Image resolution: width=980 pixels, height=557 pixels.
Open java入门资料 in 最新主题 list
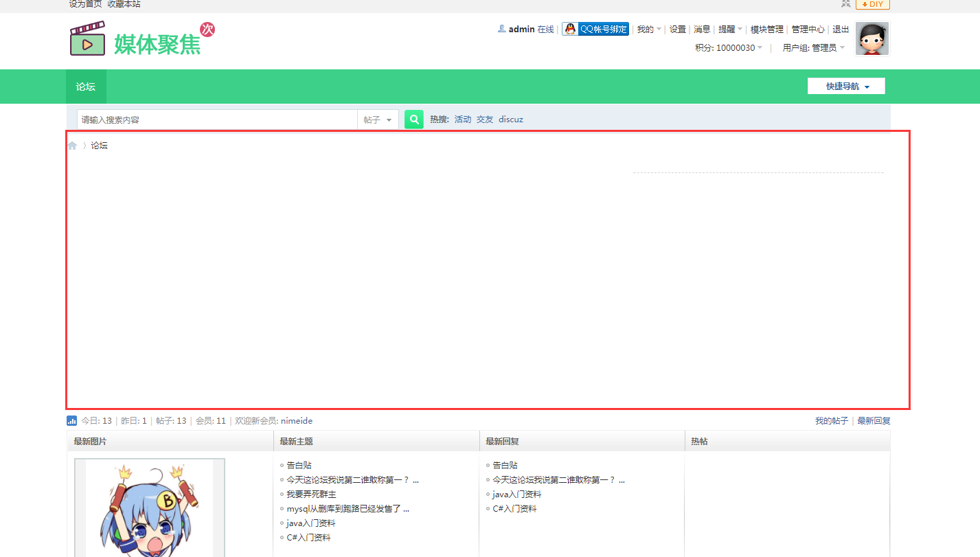[x=311, y=523]
